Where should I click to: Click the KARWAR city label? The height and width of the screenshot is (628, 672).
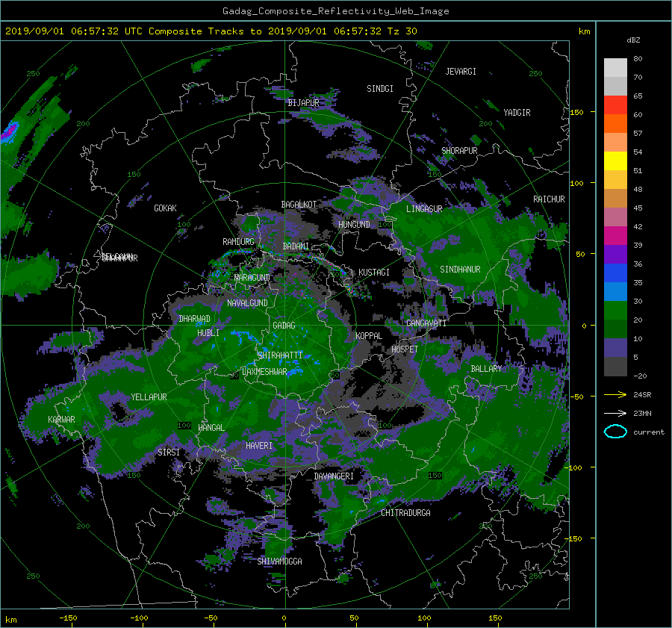pos(61,419)
